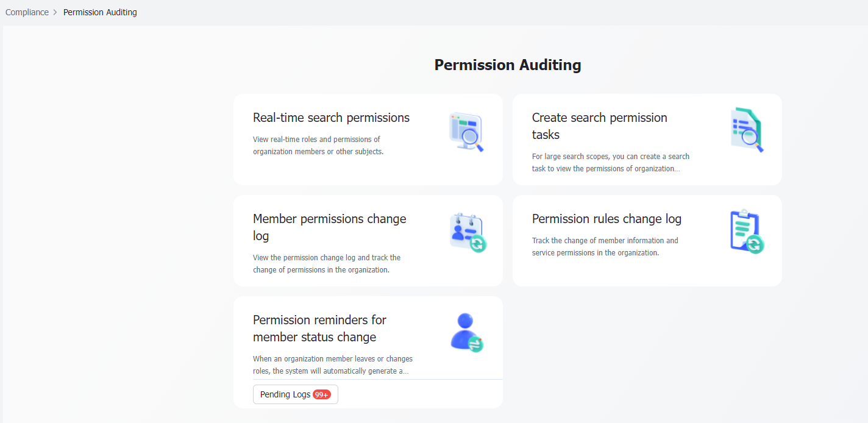Viewport: 868px width, 423px height.
Task: Open the Member permissions change log card
Action: coord(368,240)
